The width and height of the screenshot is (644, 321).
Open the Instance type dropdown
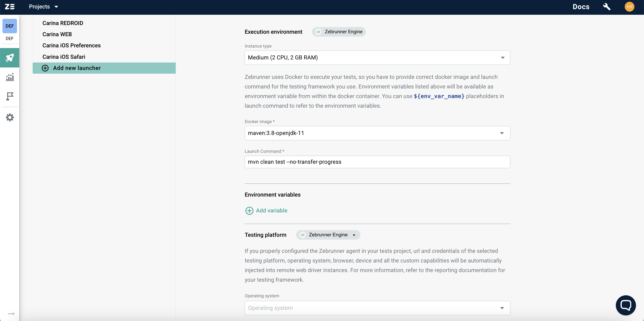377,58
